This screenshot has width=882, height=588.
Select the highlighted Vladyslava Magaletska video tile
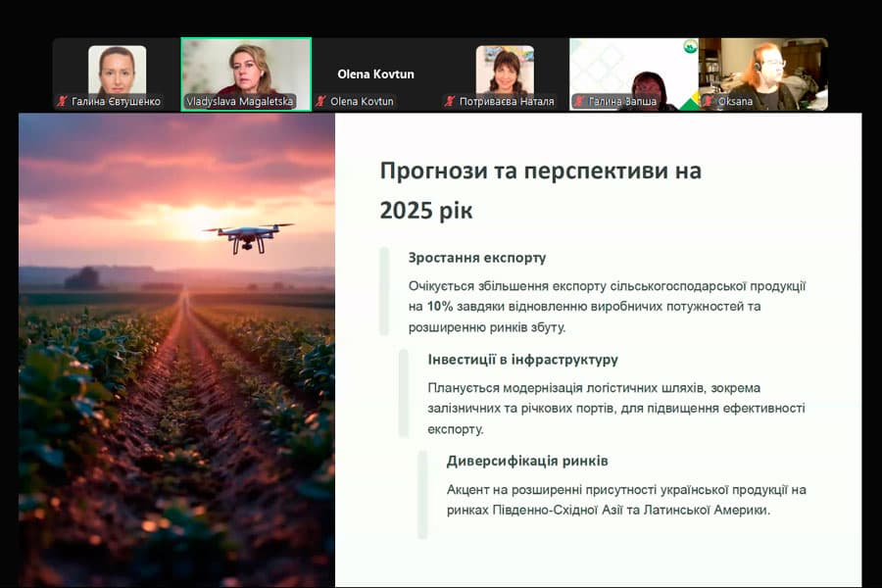coord(246,69)
